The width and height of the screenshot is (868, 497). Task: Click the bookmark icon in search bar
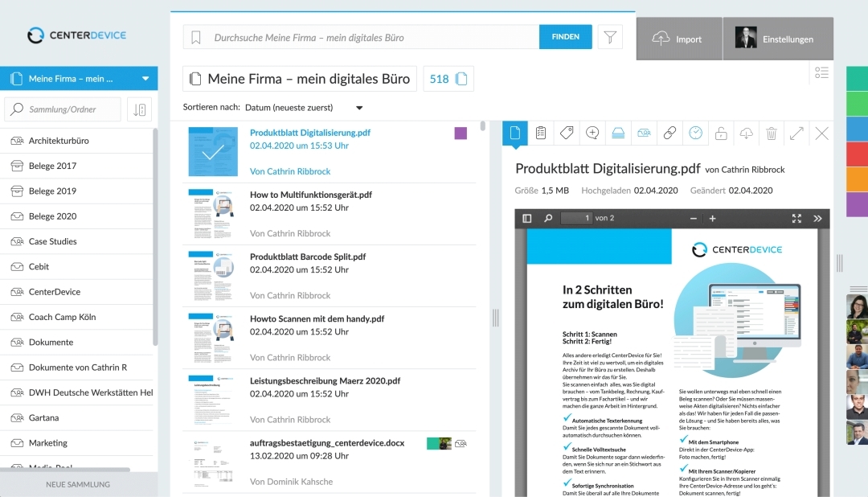point(196,37)
